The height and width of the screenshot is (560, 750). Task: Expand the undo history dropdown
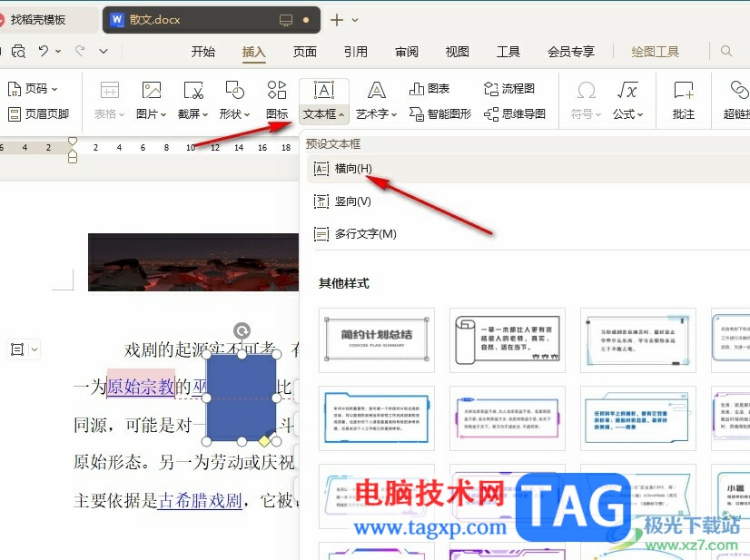(x=58, y=51)
